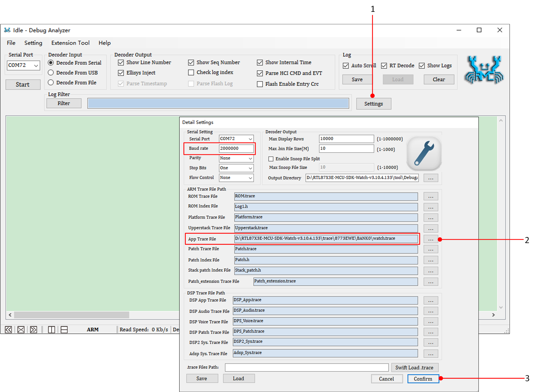
Task: Click the wrench icon in Detail Settings
Action: click(424, 154)
